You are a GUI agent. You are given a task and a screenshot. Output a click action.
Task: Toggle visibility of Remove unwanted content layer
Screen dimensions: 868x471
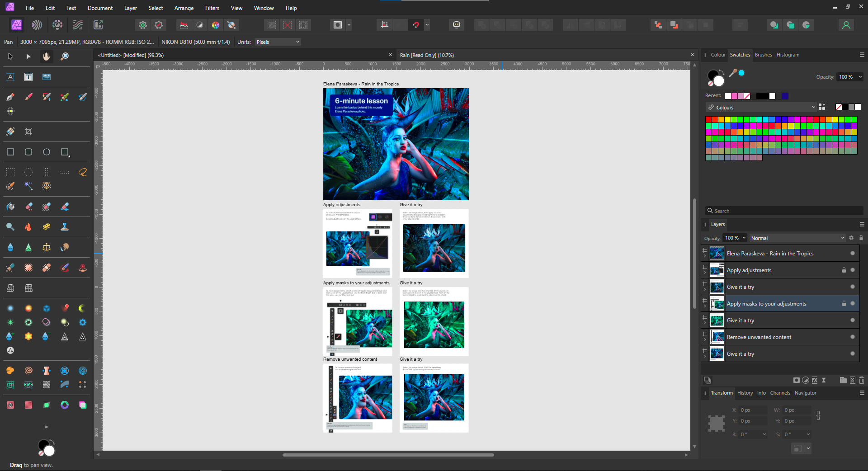pyautogui.click(x=853, y=337)
